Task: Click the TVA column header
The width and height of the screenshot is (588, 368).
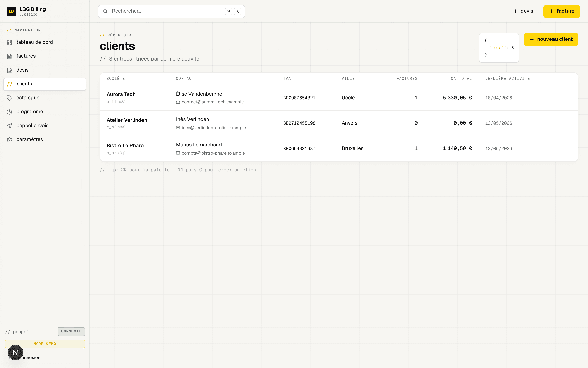Action: (287, 78)
